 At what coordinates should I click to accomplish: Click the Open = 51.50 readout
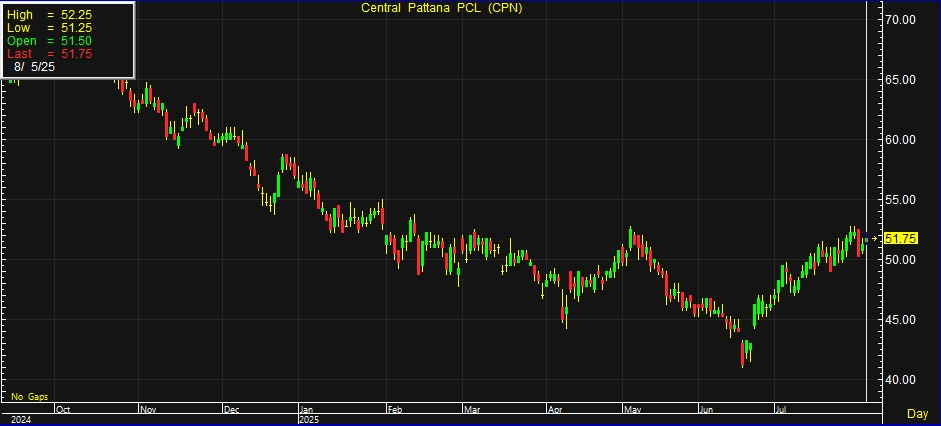49,41
